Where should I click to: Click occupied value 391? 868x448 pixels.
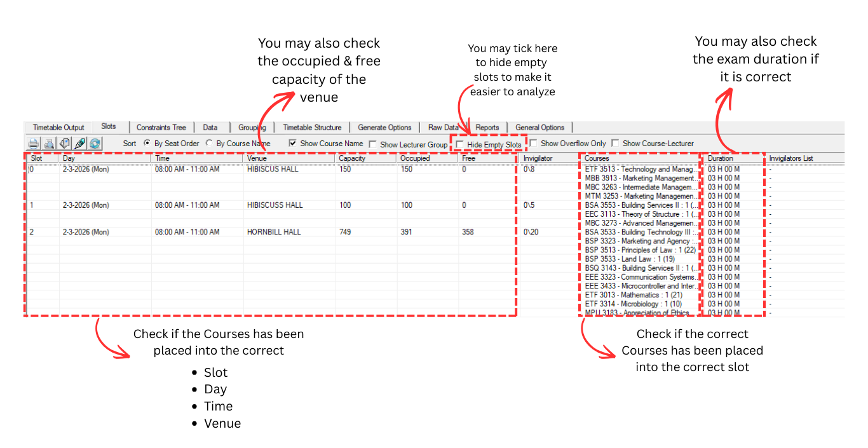[x=407, y=233]
